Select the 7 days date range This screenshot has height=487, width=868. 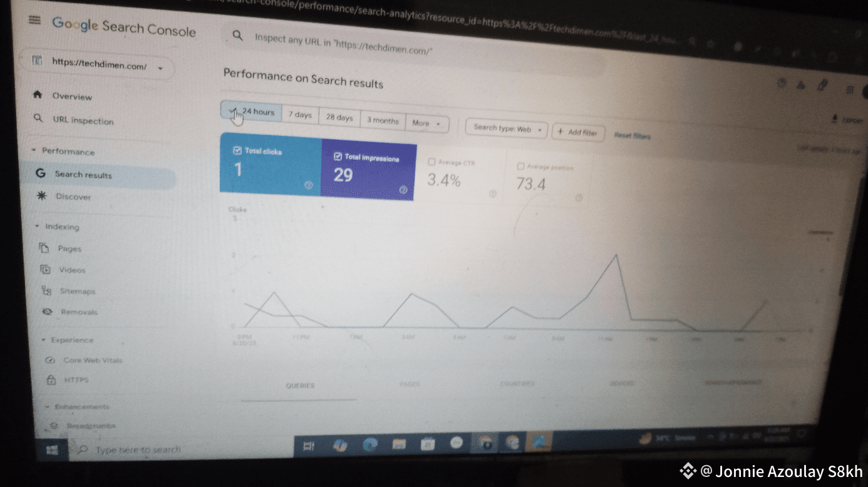[x=300, y=115]
